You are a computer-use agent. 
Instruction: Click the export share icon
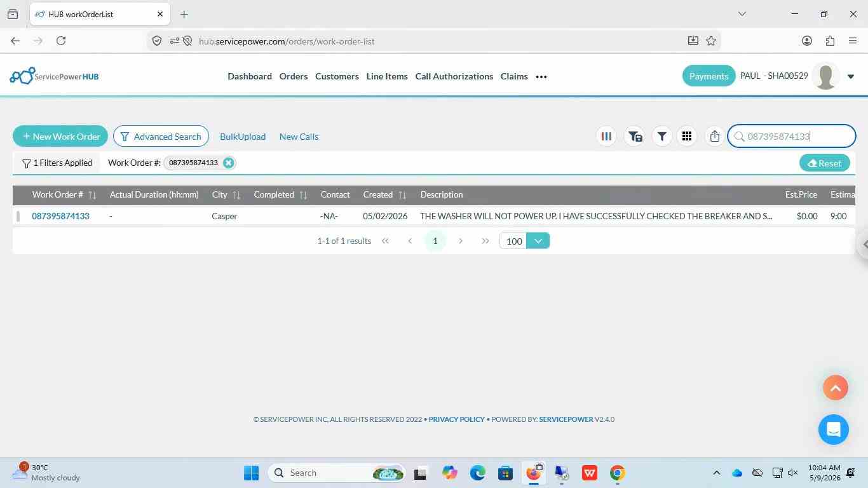point(714,136)
